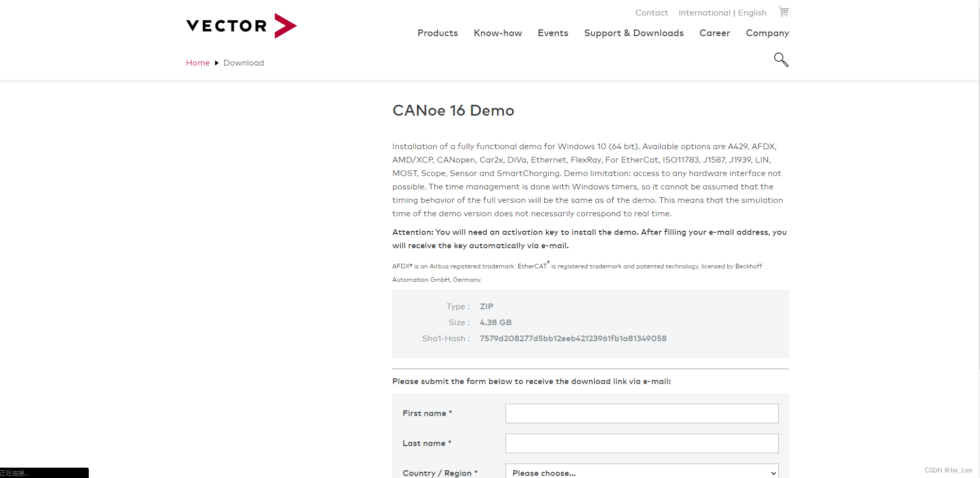The width and height of the screenshot is (980, 478).
Task: Go to Home breadcrumb
Action: [198, 63]
